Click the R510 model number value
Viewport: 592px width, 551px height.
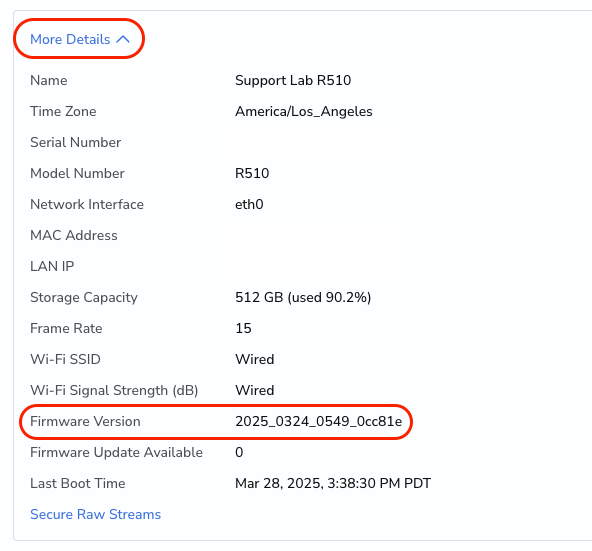coord(252,173)
